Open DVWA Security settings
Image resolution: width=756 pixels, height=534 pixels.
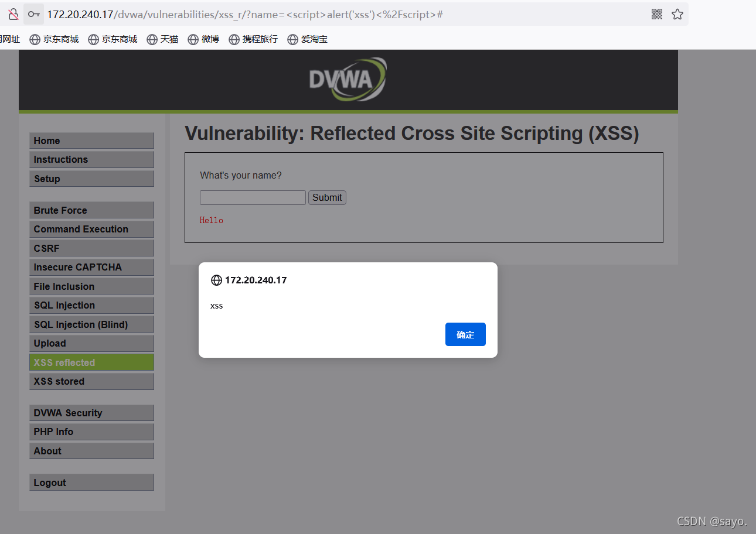point(91,413)
